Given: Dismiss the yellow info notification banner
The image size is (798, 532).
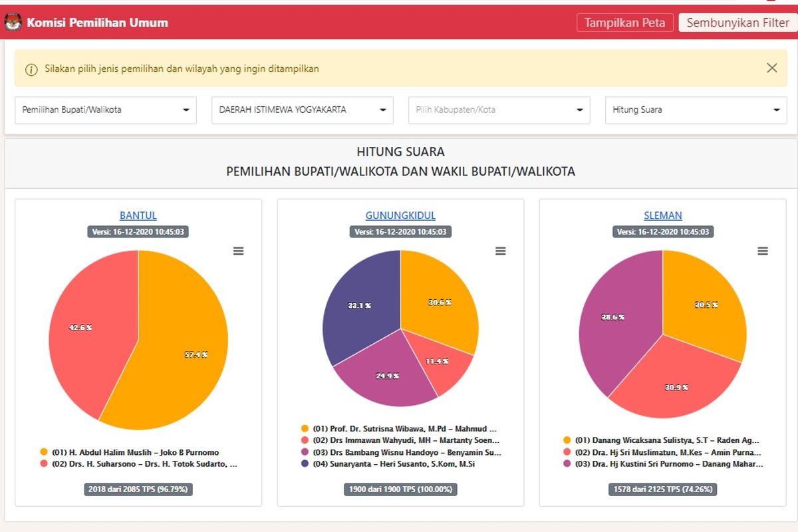Looking at the screenshot, I should tap(771, 68).
